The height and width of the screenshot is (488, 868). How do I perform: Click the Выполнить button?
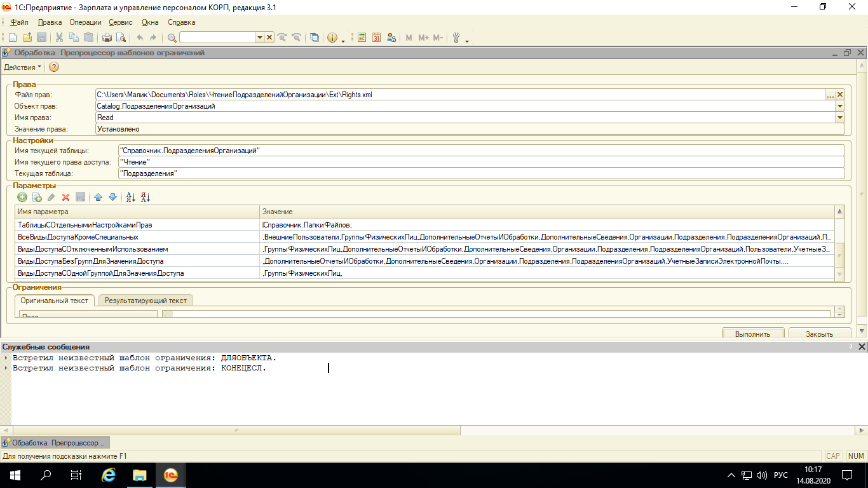coord(752,334)
